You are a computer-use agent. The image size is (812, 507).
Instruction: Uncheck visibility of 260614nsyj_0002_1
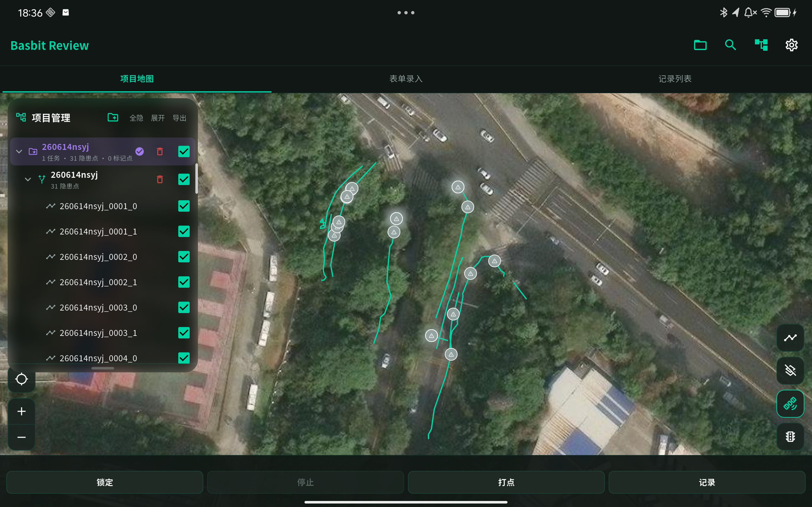click(184, 282)
